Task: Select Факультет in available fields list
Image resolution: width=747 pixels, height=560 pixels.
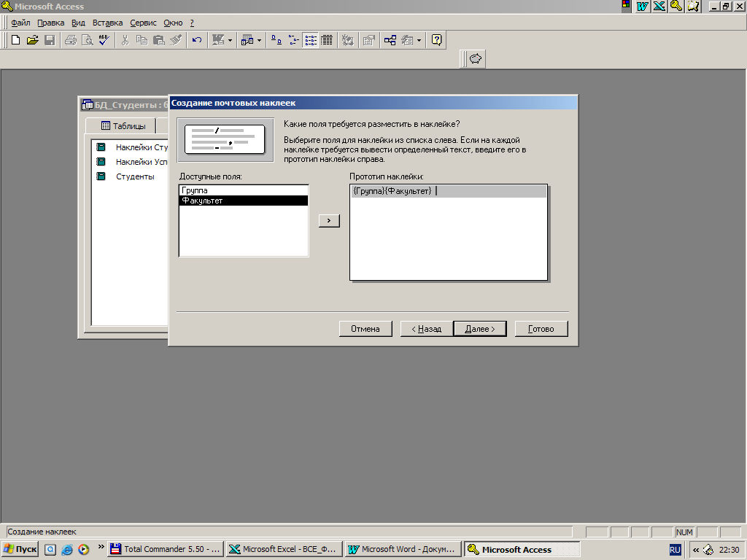Action: coord(244,201)
